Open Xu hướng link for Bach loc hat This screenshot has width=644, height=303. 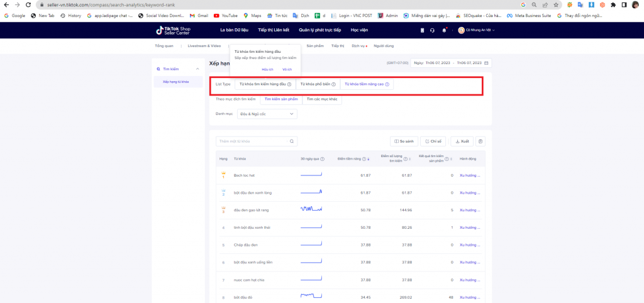pos(469,175)
